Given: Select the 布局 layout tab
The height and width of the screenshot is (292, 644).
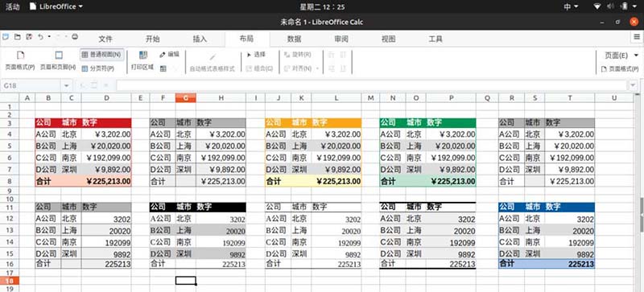Looking at the screenshot, I should pyautogui.click(x=247, y=39).
